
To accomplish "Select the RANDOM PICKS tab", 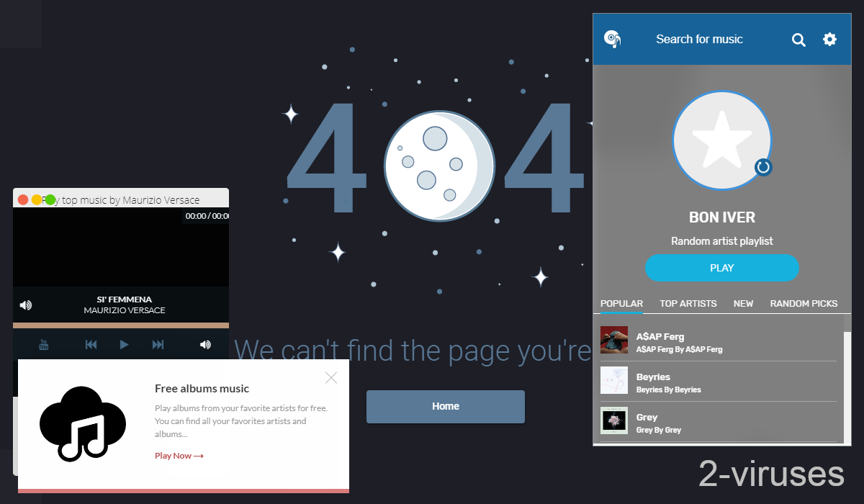I will click(x=804, y=304).
